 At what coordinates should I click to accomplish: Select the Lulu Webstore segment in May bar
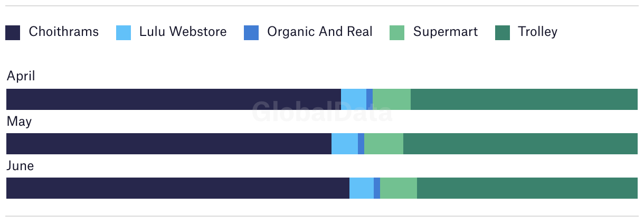pos(345,144)
